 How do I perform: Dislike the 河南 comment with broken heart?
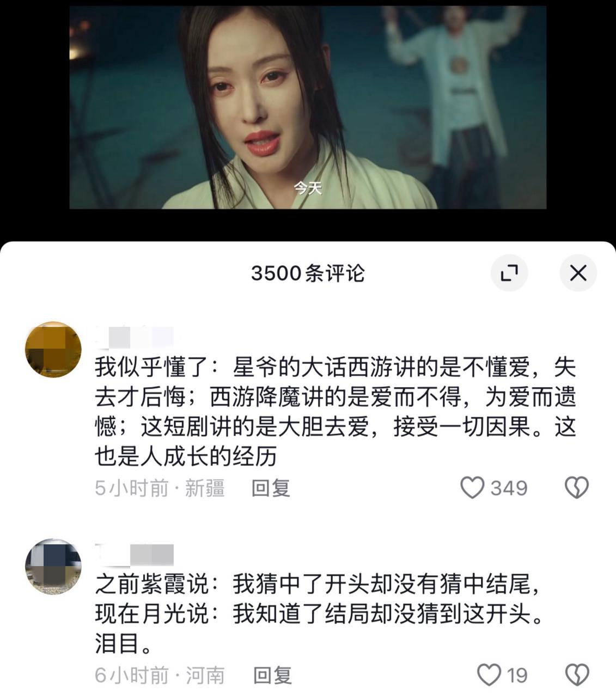coord(577,675)
